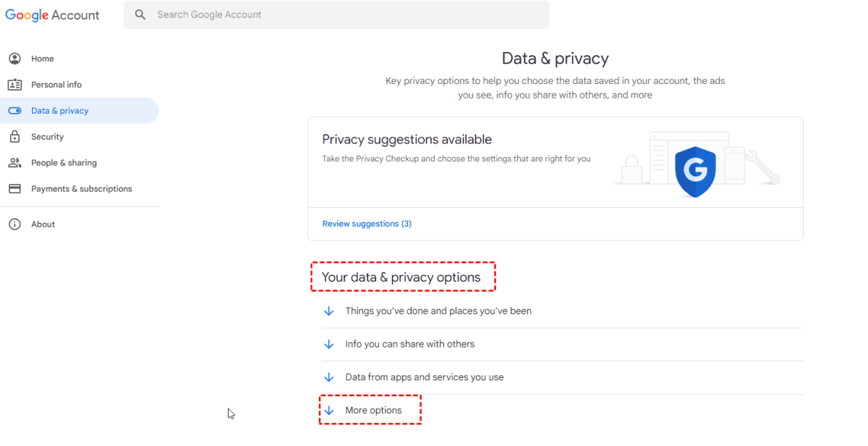This screenshot has width=868, height=446.
Task: Open Payments & subscriptions page
Action: coord(81,189)
